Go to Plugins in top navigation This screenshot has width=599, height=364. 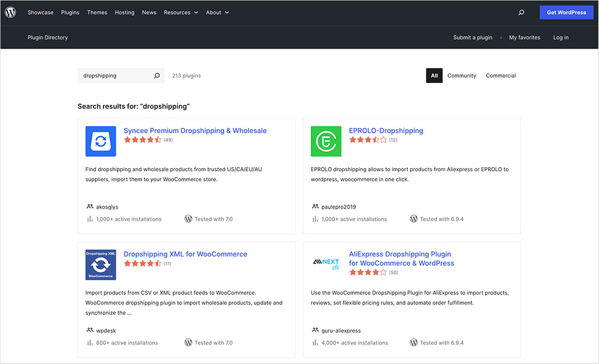point(70,13)
